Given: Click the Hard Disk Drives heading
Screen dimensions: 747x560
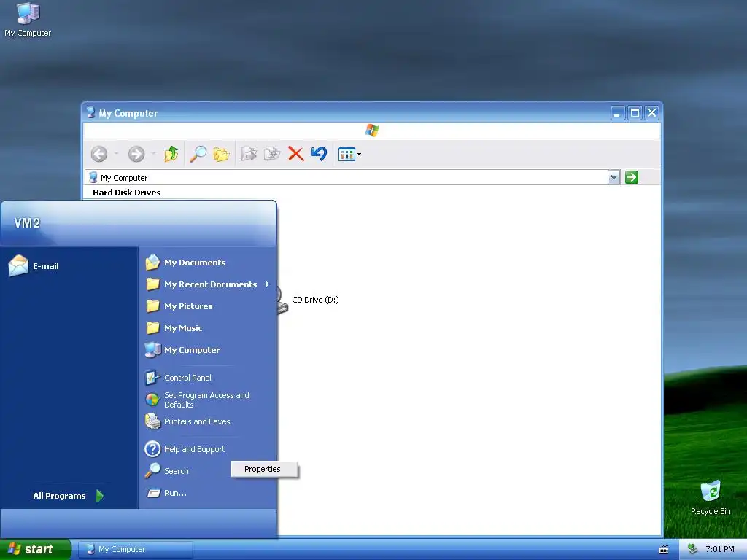Looking at the screenshot, I should 127,192.
